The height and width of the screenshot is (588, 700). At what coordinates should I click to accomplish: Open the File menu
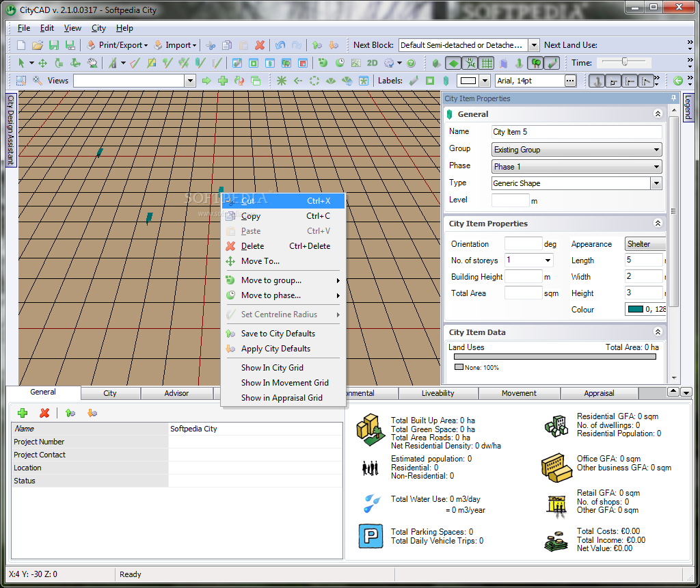click(x=24, y=28)
